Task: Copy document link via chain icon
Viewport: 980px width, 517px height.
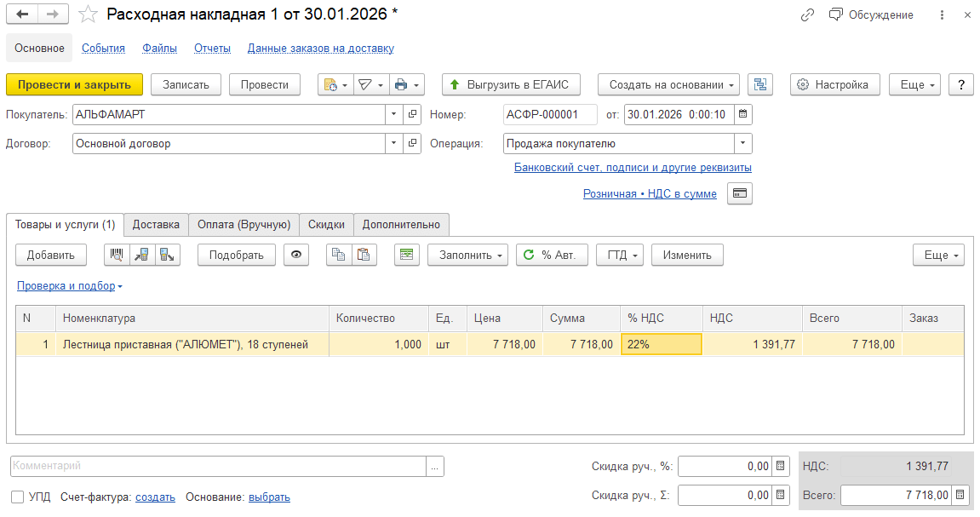Action: click(808, 14)
